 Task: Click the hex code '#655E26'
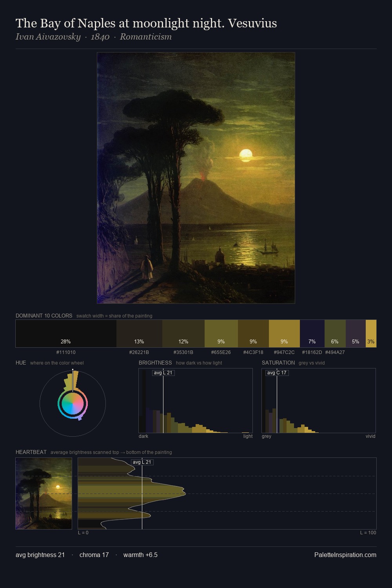coord(221,352)
